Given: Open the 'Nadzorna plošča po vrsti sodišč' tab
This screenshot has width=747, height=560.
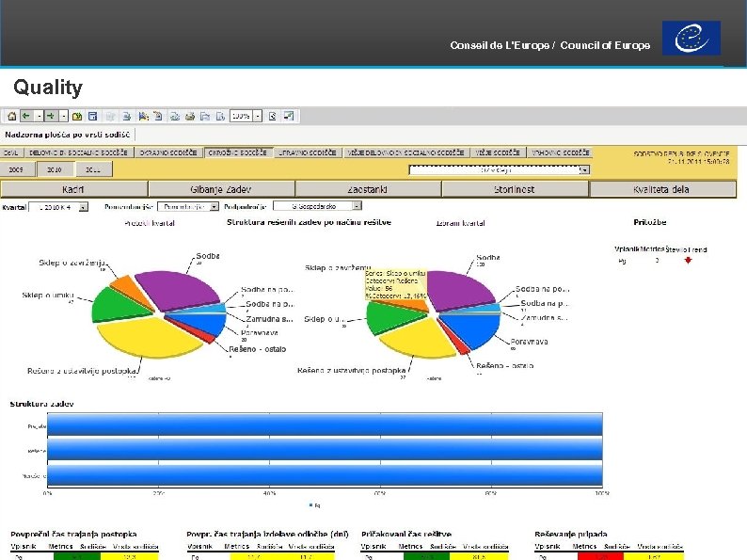Looking at the screenshot, I should pos(67,135).
